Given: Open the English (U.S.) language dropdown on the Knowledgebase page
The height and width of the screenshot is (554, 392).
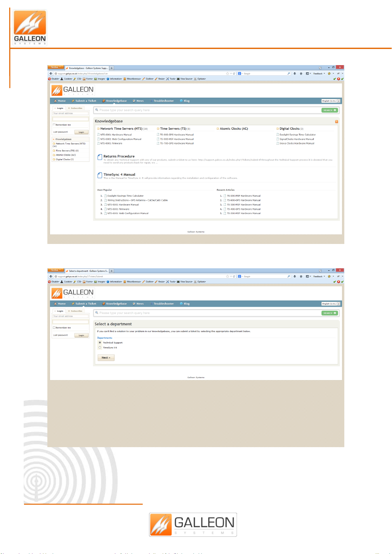Looking at the screenshot, I should pyautogui.click(x=331, y=101).
